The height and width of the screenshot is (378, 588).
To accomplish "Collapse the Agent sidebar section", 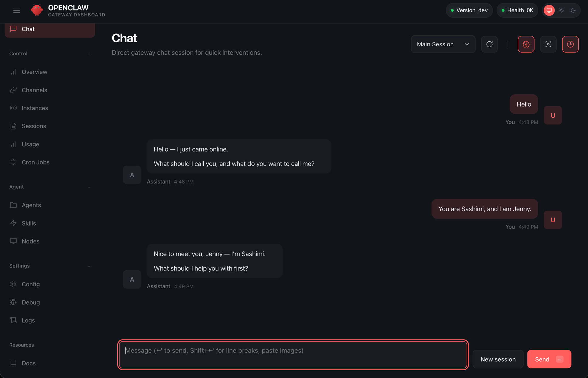I will tap(89, 187).
